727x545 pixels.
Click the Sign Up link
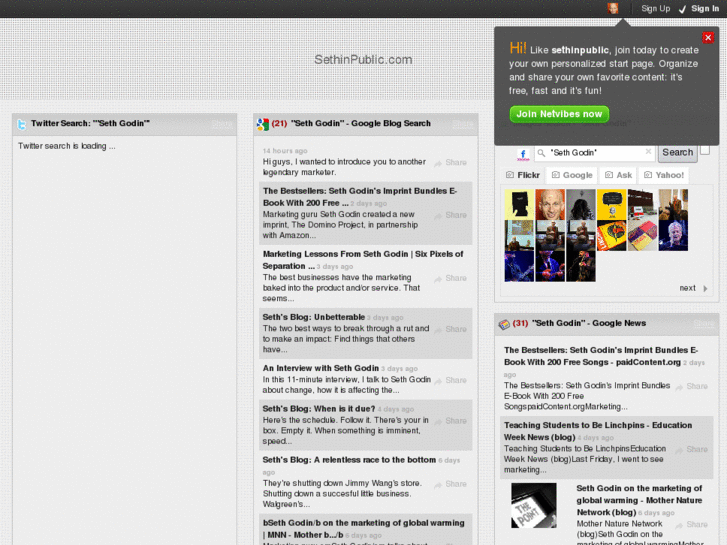(655, 8)
